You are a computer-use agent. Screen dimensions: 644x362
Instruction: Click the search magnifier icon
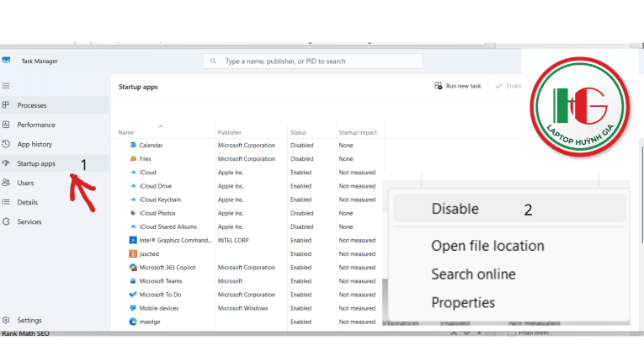[213, 61]
